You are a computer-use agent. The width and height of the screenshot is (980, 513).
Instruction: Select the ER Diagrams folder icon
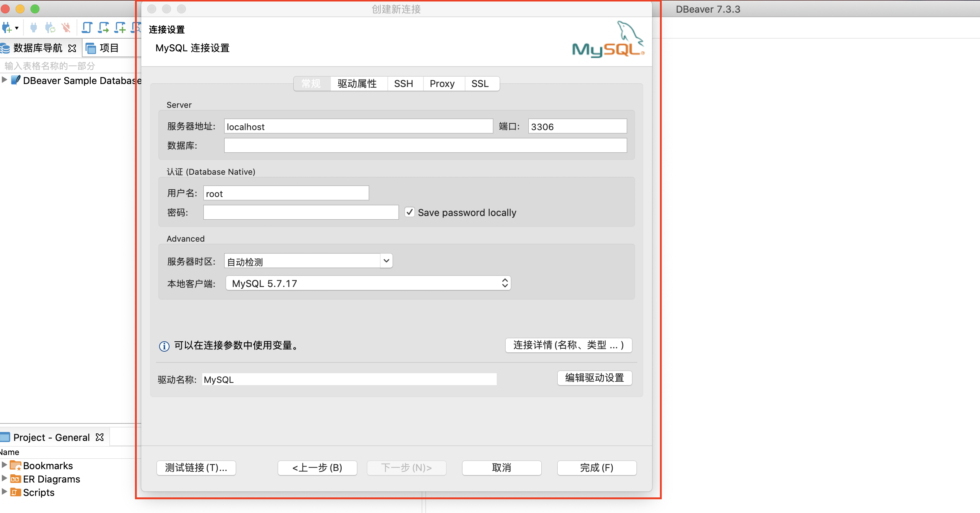click(16, 479)
